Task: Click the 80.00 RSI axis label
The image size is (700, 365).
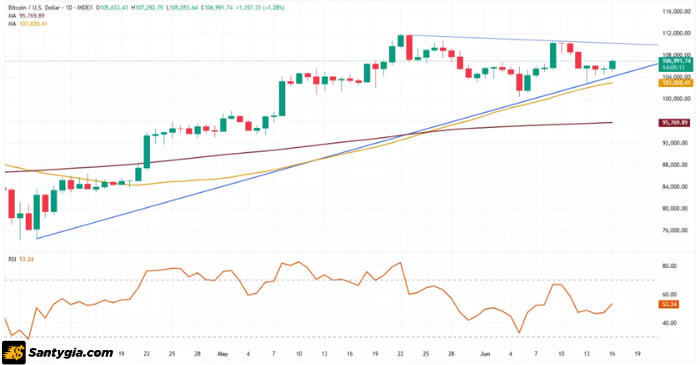Action: [669, 266]
